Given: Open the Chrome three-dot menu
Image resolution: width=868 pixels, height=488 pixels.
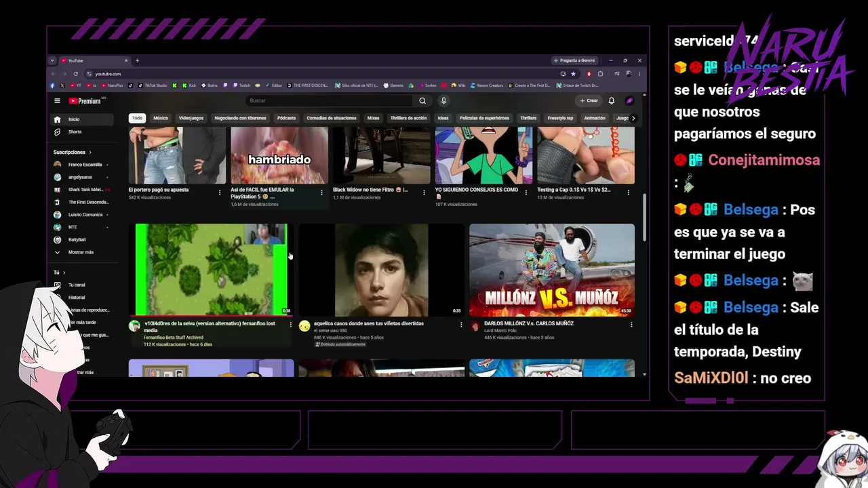Looking at the screenshot, I should 639,74.
